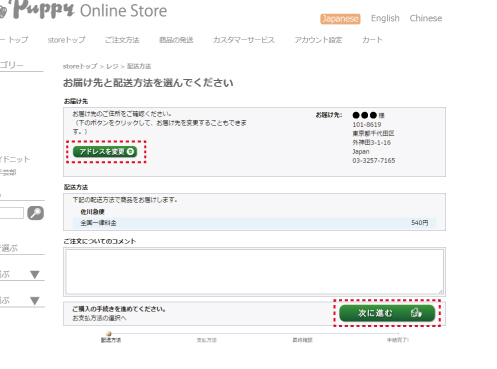Expand the lower sidebar dropdown arrow

(x=35, y=301)
